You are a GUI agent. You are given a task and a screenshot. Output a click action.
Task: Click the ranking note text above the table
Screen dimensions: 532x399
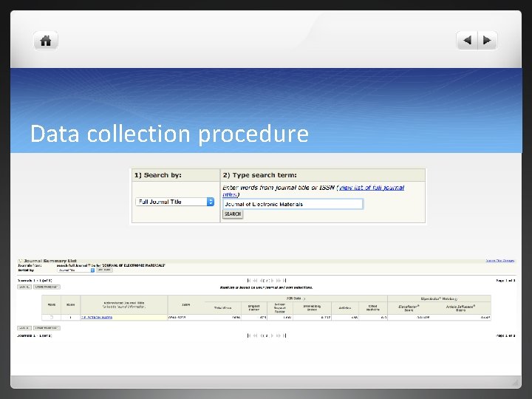point(266,287)
